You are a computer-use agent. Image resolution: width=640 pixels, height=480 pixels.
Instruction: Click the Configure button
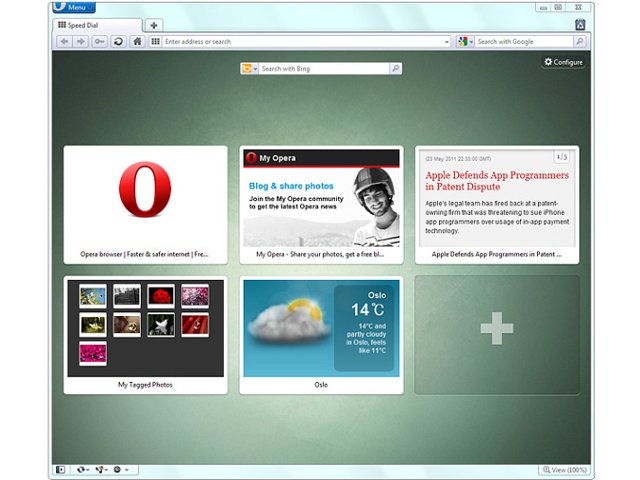point(563,62)
